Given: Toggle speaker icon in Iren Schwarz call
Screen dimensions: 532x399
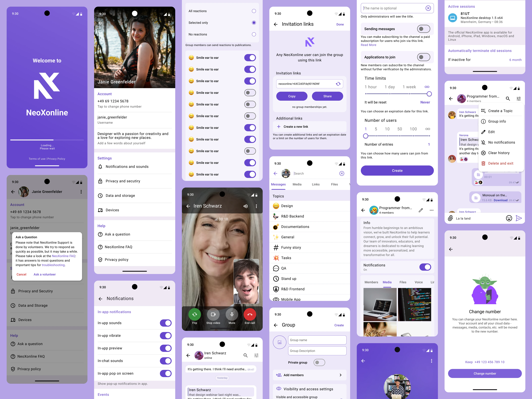Looking at the screenshot, I should (246, 206).
